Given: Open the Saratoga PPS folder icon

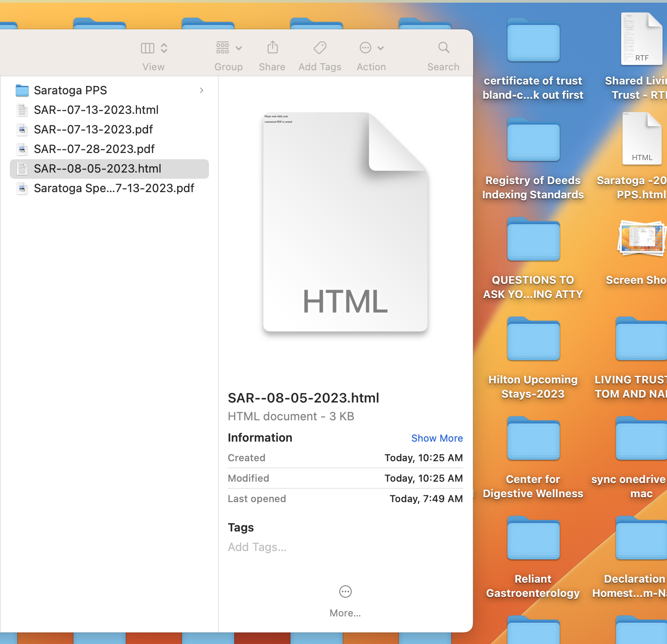Looking at the screenshot, I should click(22, 90).
